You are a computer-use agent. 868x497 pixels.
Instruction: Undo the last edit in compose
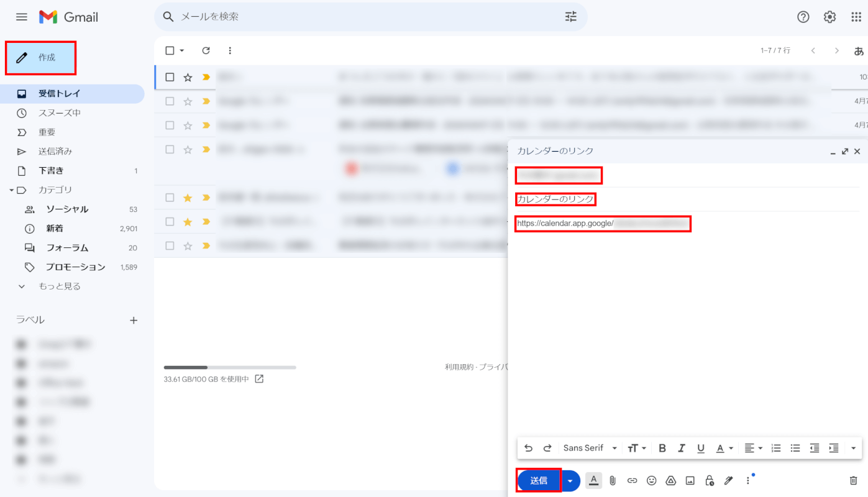pos(528,448)
